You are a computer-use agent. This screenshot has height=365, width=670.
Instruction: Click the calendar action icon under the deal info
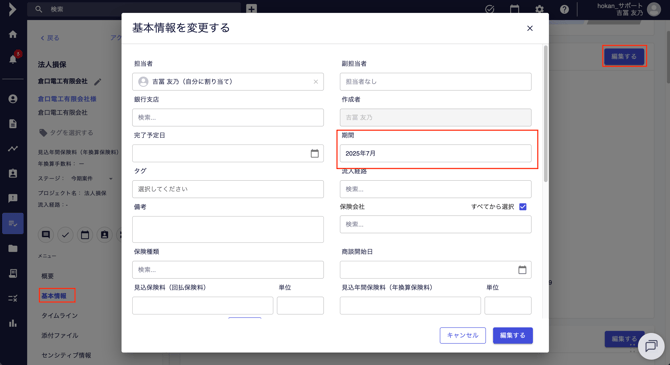pos(85,235)
